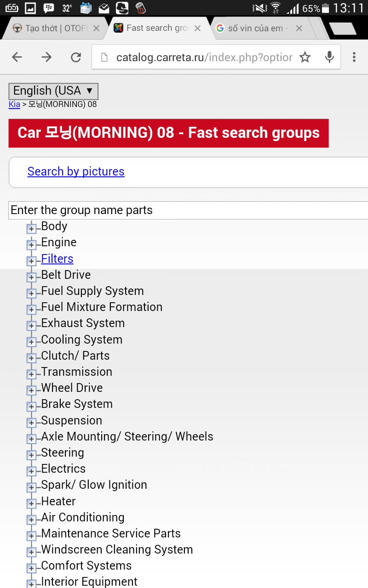Expand the Comfort Systems group
Viewport: 368px width, 588px height.
coord(31,568)
